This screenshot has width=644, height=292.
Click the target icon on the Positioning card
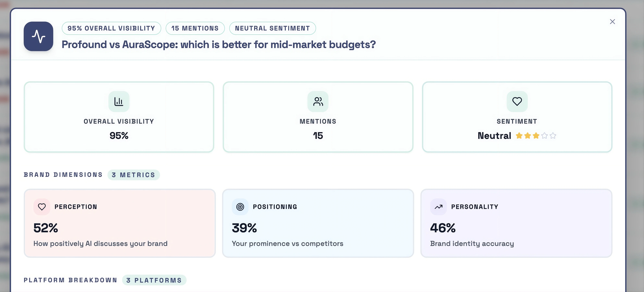point(240,207)
